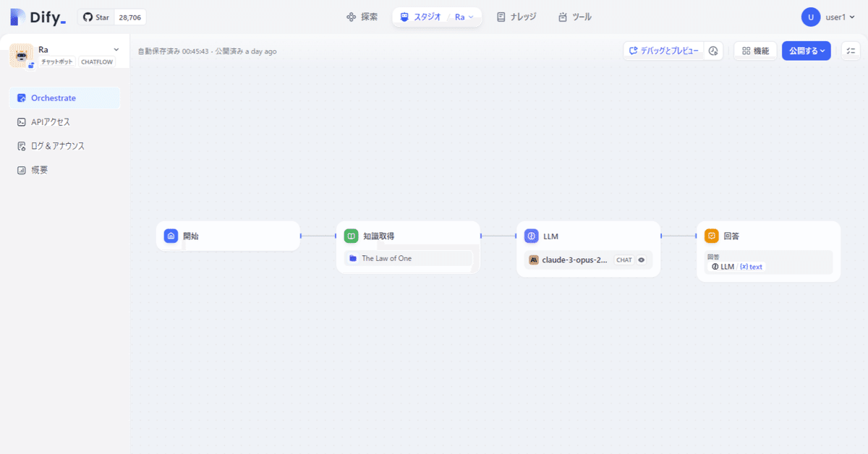
Task: Click the checklist icon beside 公開する
Action: tap(851, 51)
